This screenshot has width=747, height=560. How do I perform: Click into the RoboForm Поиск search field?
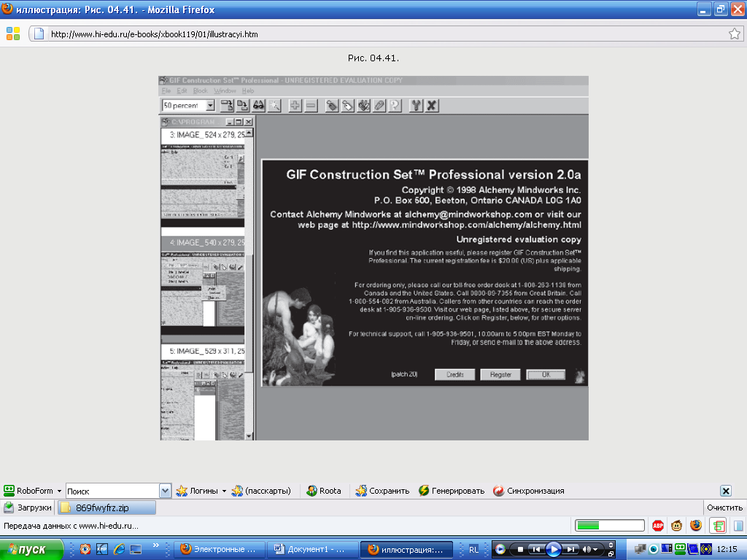[112, 491]
